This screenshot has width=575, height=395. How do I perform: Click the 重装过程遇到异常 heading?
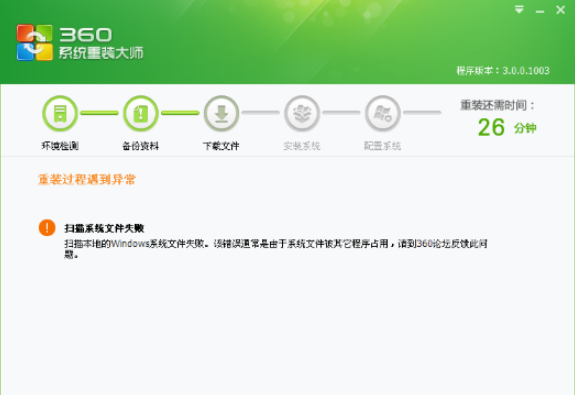pos(87,179)
